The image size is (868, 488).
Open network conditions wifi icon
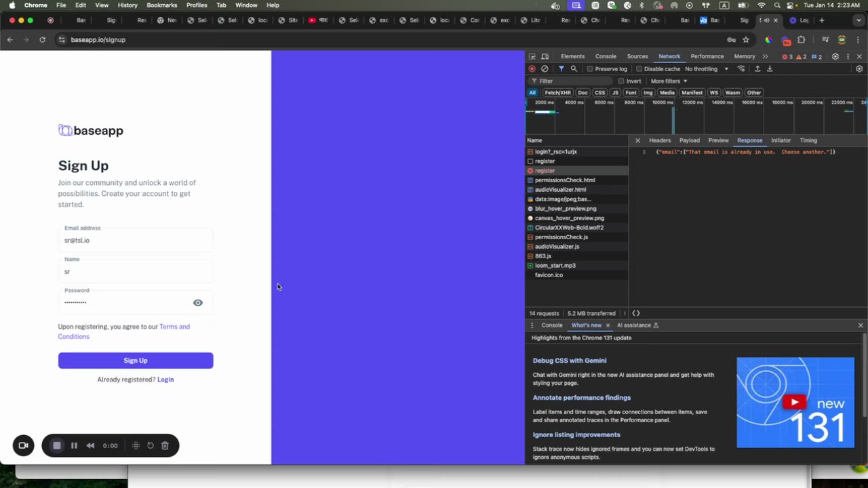741,68
